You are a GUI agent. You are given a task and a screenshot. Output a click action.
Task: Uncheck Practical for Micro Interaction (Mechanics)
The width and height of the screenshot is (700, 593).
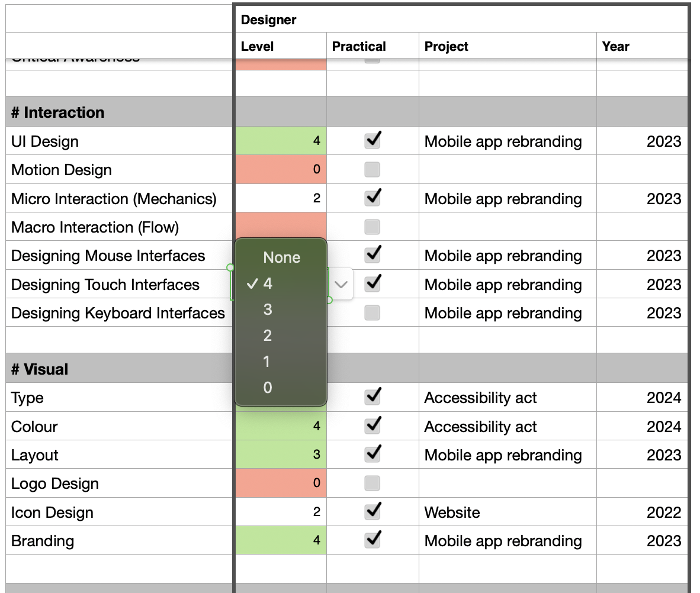372,197
